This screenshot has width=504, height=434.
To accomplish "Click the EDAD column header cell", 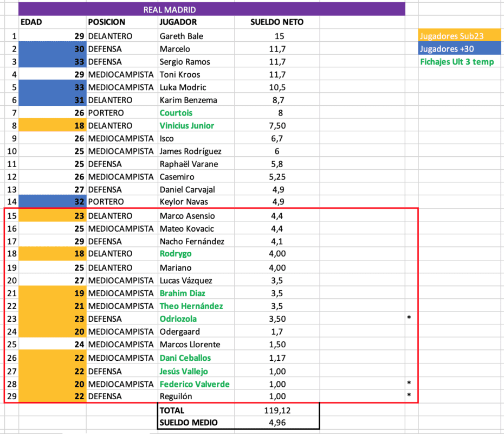I will pos(31,22).
